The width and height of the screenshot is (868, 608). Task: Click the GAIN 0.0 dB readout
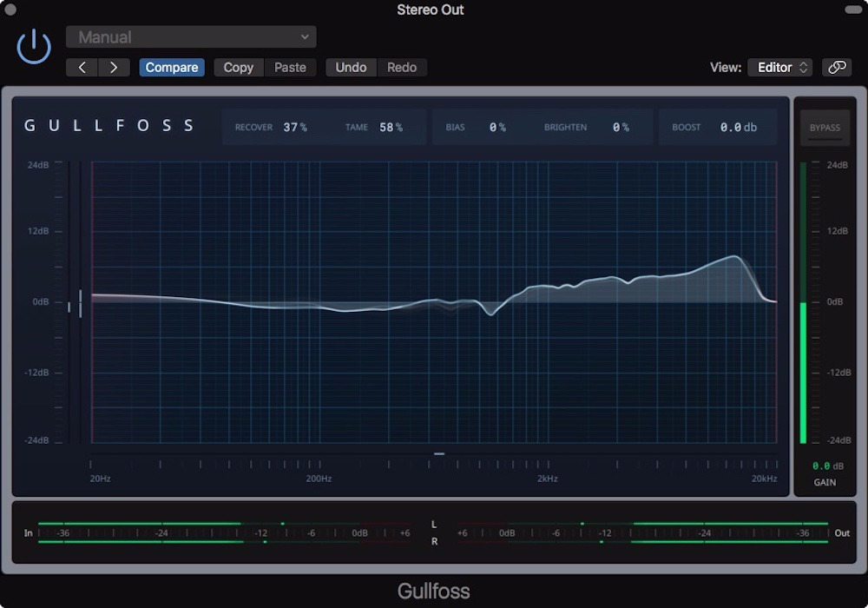tap(821, 466)
